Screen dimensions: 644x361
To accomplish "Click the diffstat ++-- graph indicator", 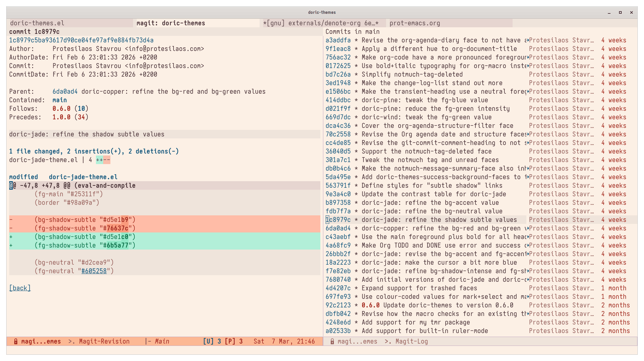I will (103, 160).
